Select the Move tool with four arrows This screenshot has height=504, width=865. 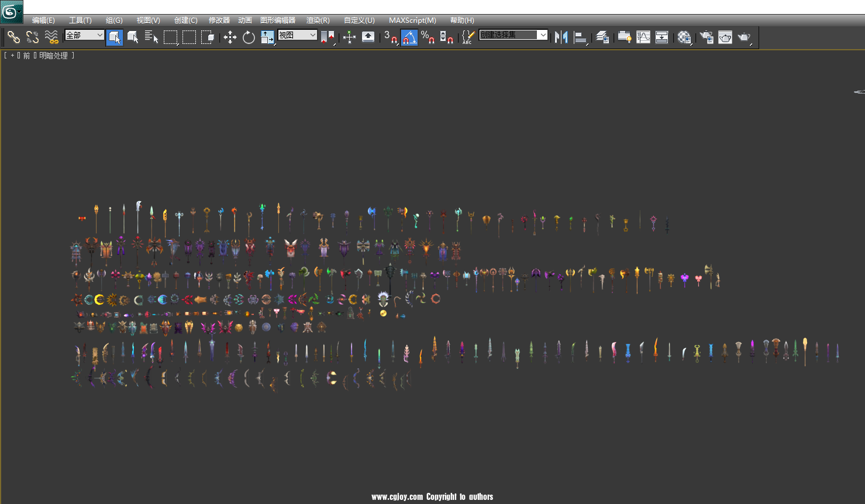pos(230,37)
